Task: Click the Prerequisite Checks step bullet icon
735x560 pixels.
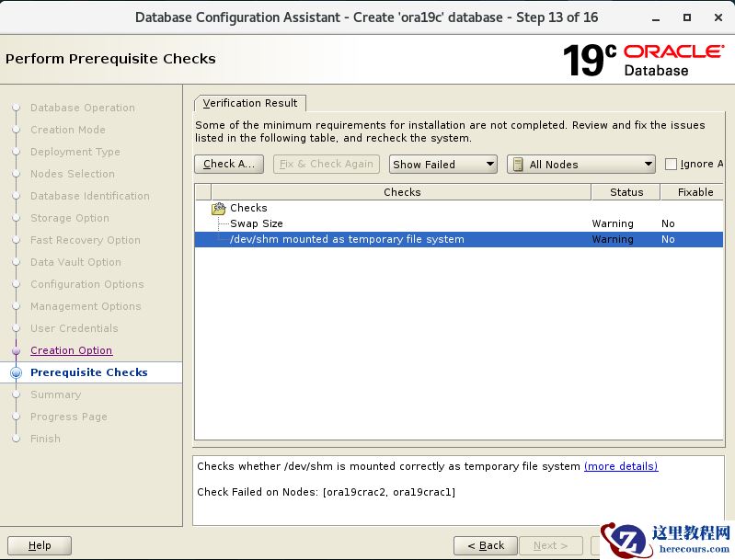Action: pos(17,372)
